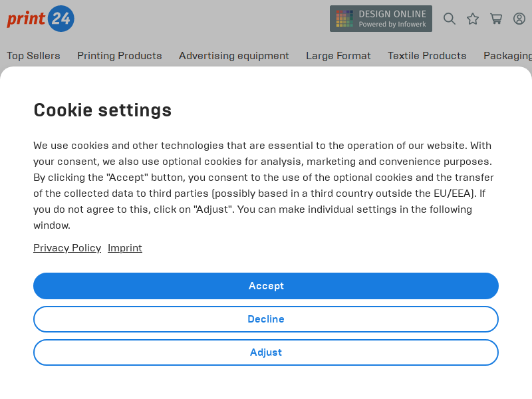The width and height of the screenshot is (532, 399).
Task: Click the print24 logo
Action: pos(41,19)
